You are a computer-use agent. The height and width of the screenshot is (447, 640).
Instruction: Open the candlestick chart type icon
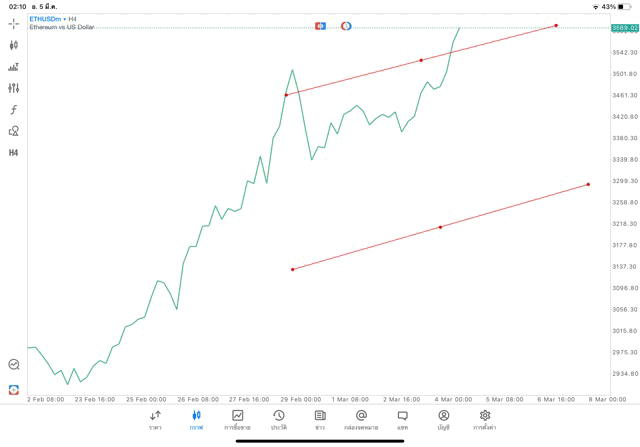click(13, 45)
